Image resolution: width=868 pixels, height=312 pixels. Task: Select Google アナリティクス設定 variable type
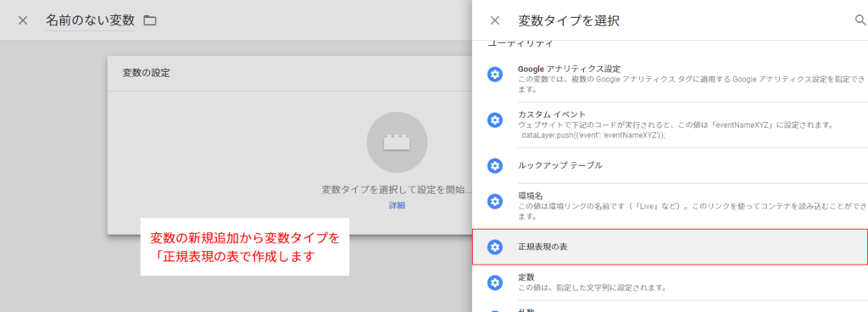click(x=670, y=79)
